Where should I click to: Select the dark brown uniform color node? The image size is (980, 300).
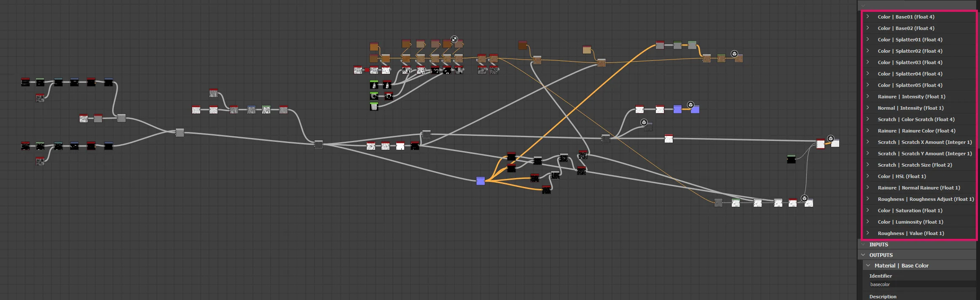coord(523,45)
